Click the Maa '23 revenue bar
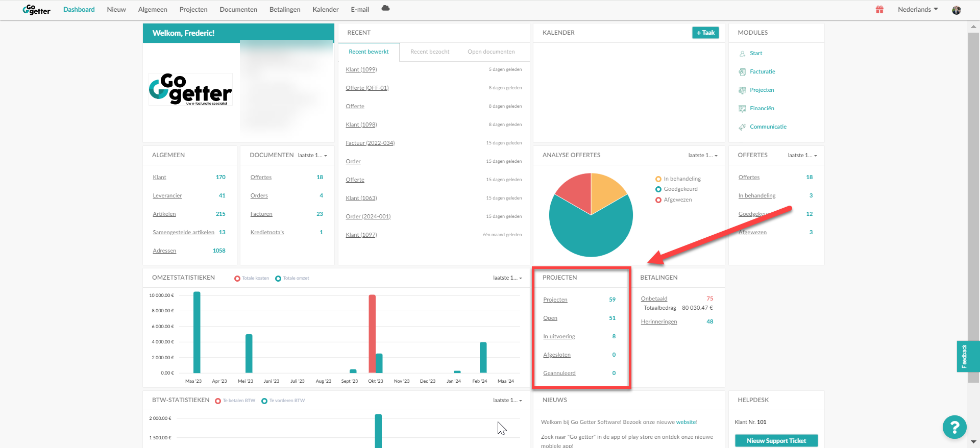 (197, 332)
